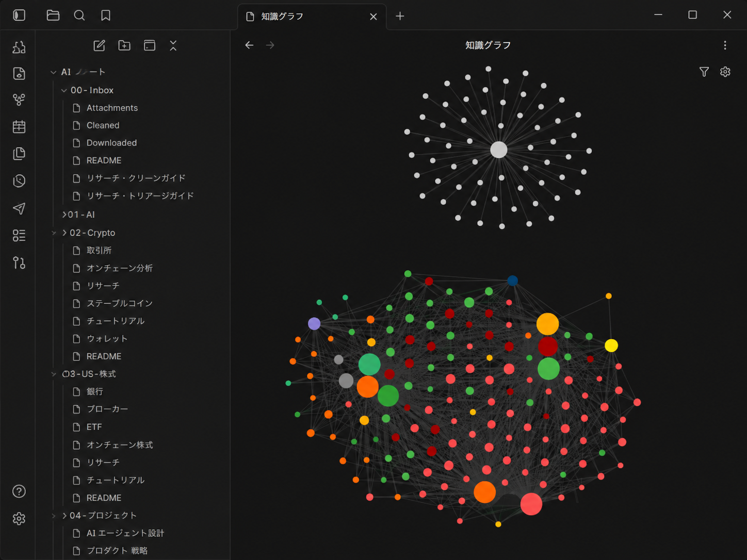Open リサーチ・クリーンガイド note
This screenshot has width=747, height=560.
(129, 178)
